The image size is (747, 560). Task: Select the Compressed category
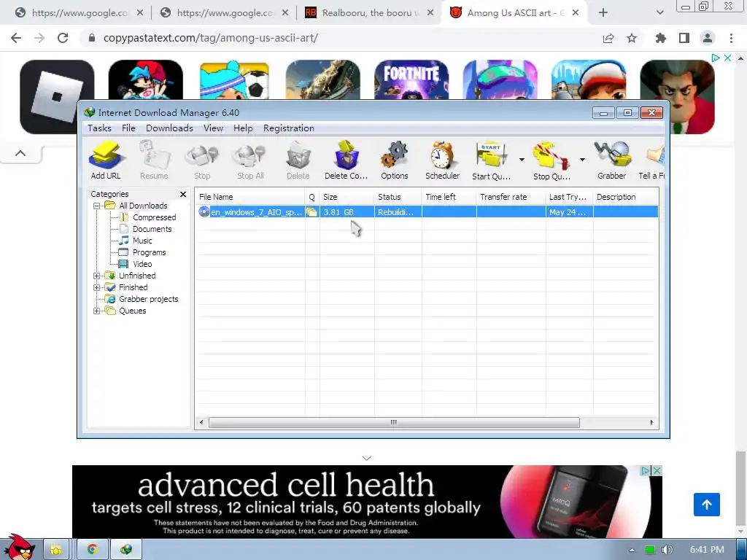coord(154,217)
